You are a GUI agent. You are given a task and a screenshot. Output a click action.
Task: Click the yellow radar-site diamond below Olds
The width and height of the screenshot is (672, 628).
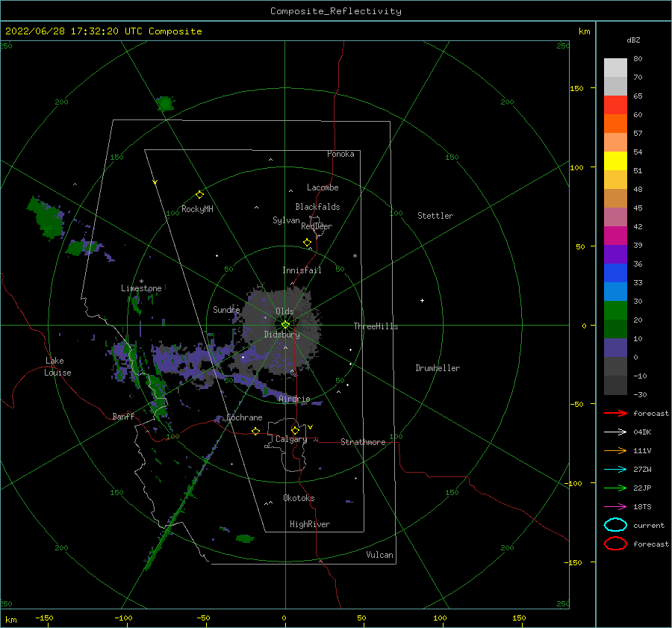[x=285, y=325]
